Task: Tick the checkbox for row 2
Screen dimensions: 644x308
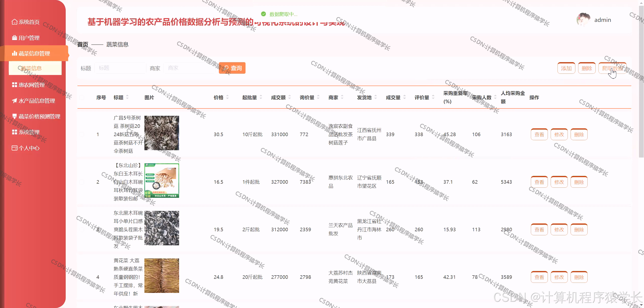Action: coord(82,182)
